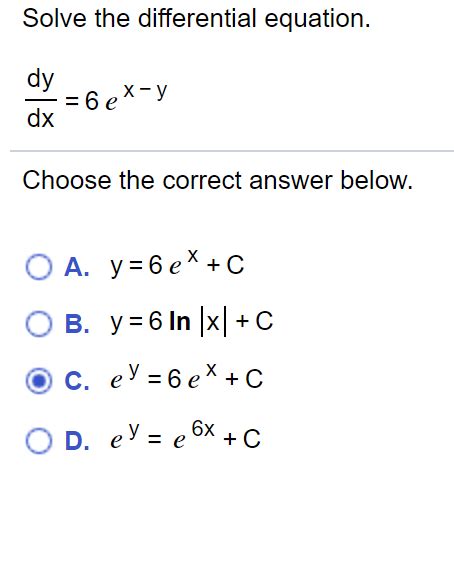Choose answer text e^y = 6e^x + C

point(186,376)
